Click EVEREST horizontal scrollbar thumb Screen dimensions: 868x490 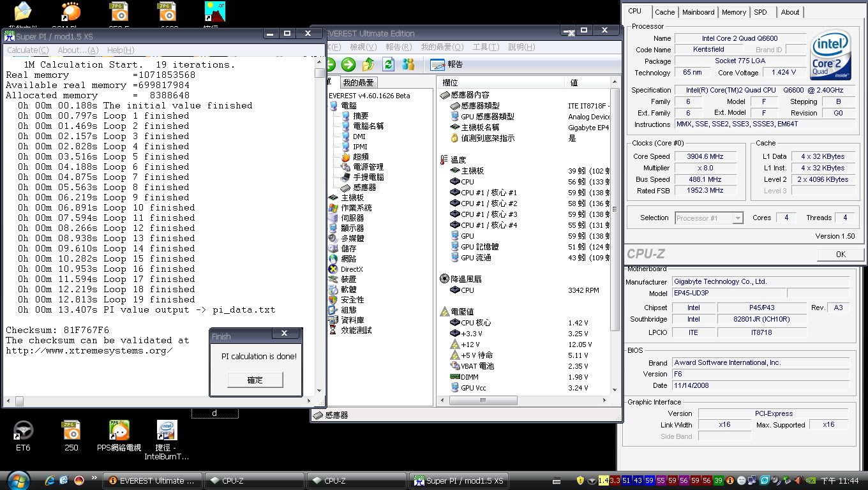482,400
